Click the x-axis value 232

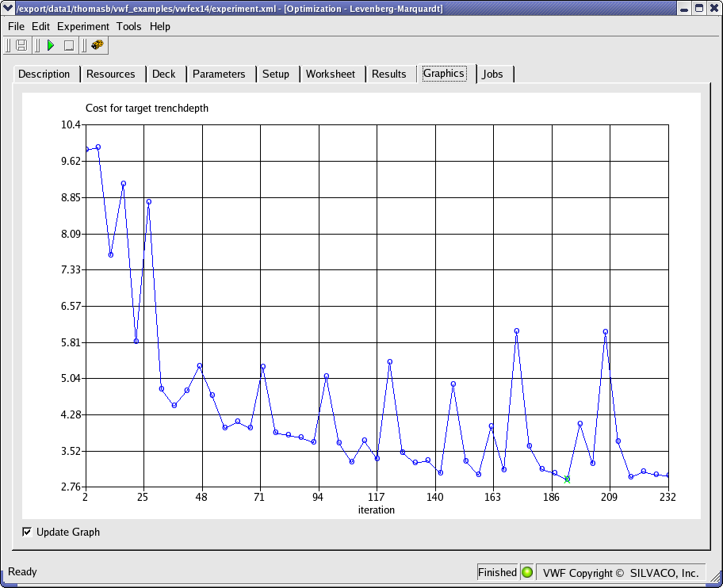click(668, 497)
